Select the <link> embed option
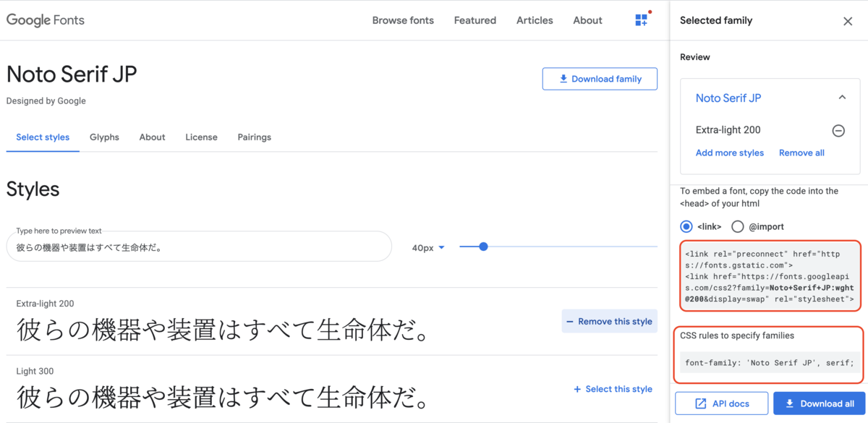 pyautogui.click(x=687, y=226)
